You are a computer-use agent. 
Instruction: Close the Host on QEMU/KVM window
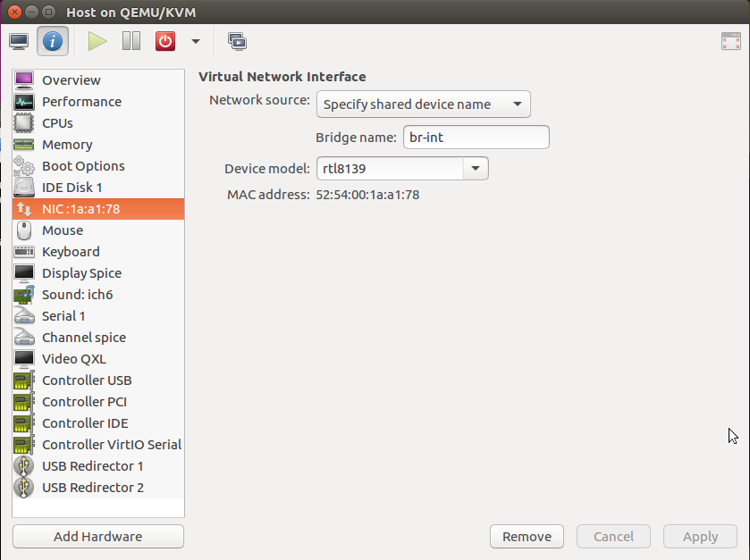pyautogui.click(x=15, y=12)
